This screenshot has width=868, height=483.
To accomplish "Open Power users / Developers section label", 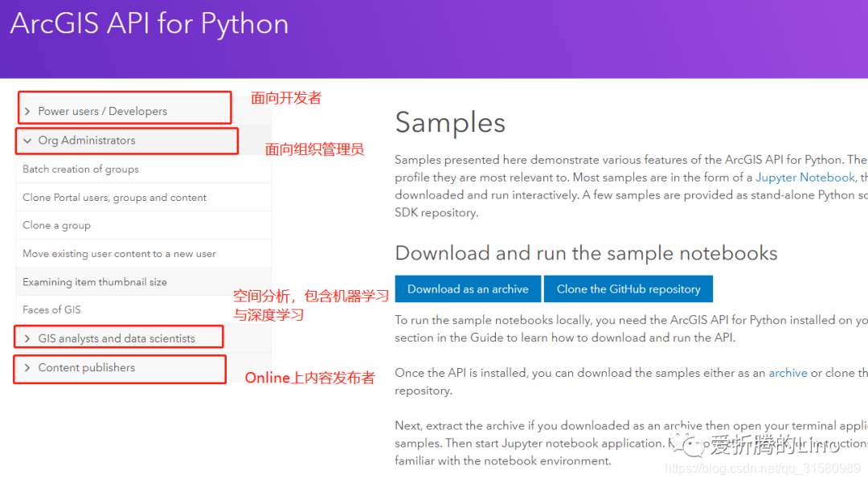I will [x=102, y=111].
